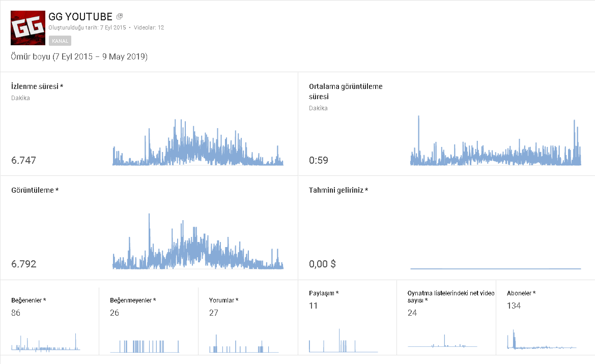Image resolution: width=595 pixels, height=364 pixels.
Task: Click the GG YOUTUBE channel title
Action: click(x=80, y=17)
